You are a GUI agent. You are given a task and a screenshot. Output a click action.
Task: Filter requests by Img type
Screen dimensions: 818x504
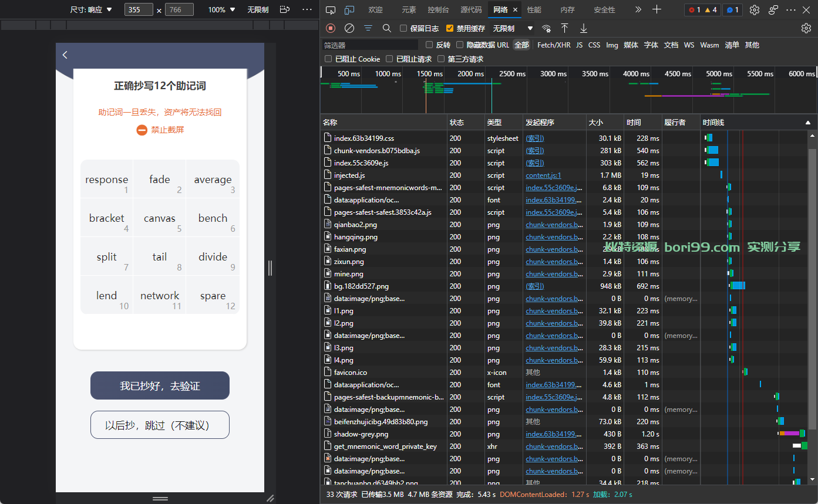coord(612,45)
